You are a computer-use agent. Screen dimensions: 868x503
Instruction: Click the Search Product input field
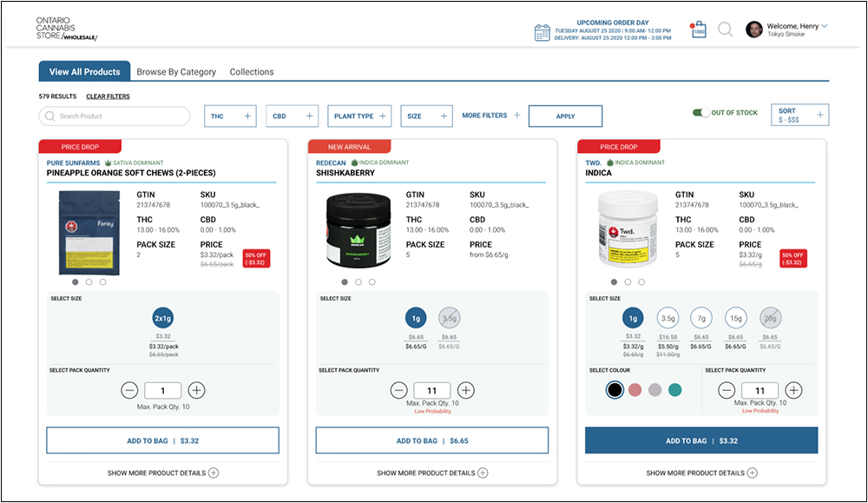pos(115,116)
